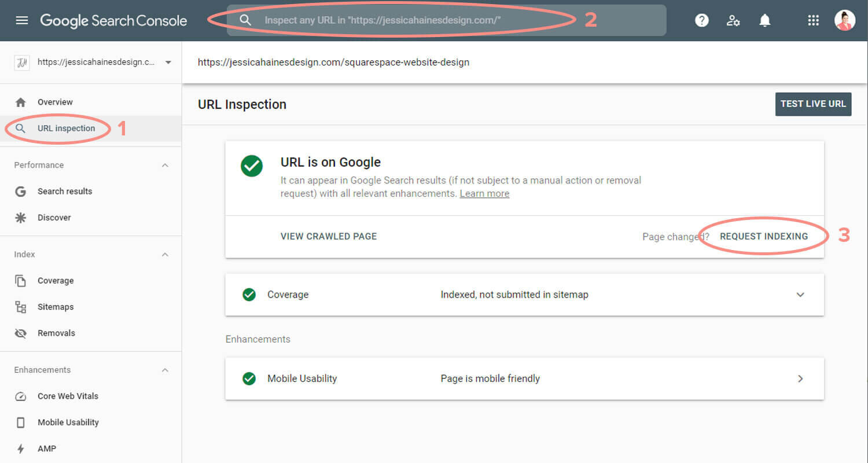Collapse the Performance section

(x=165, y=166)
